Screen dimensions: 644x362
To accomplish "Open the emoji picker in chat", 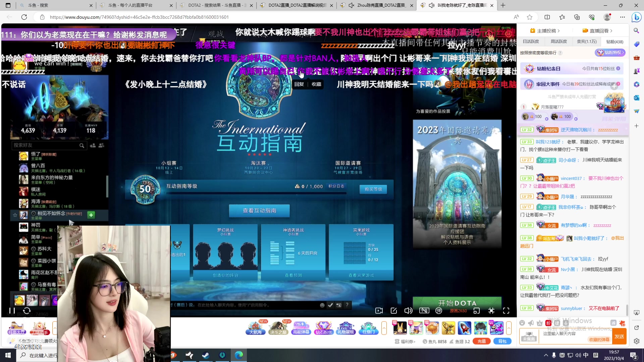I will 522,323.
